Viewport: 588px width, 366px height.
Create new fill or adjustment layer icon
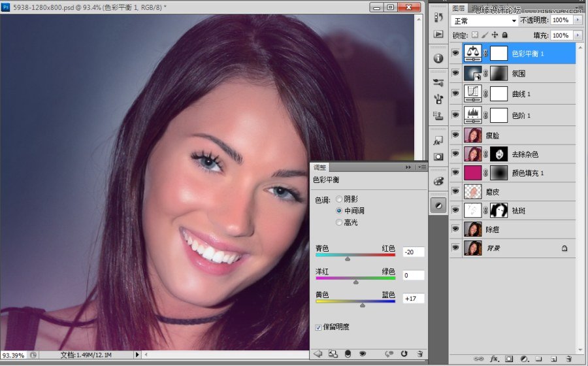[524, 359]
